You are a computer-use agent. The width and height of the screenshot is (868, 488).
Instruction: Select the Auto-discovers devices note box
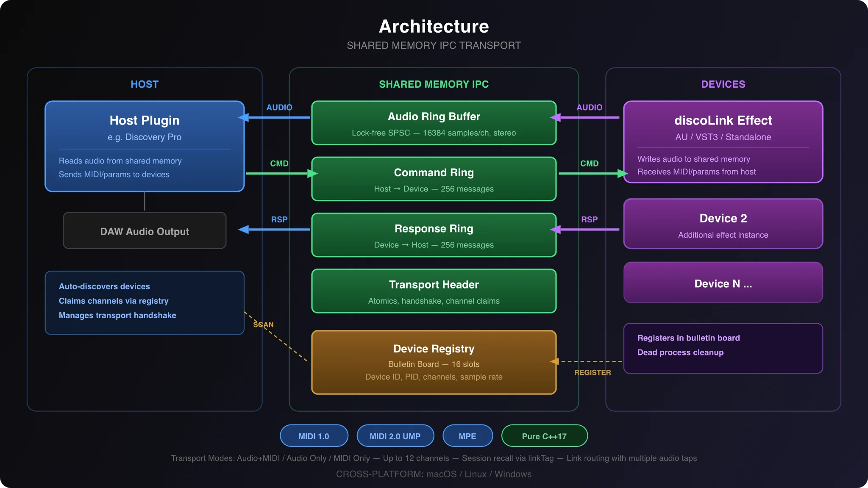[x=145, y=302]
